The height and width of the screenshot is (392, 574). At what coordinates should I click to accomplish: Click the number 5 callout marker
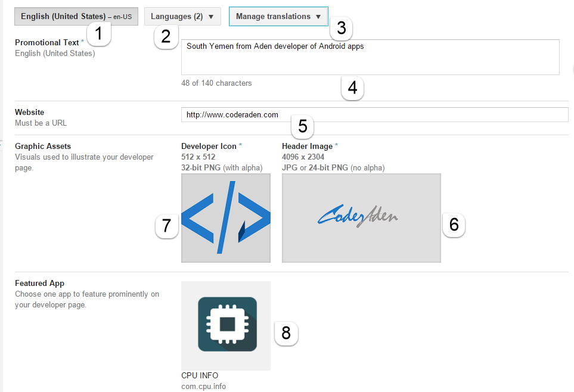click(302, 127)
